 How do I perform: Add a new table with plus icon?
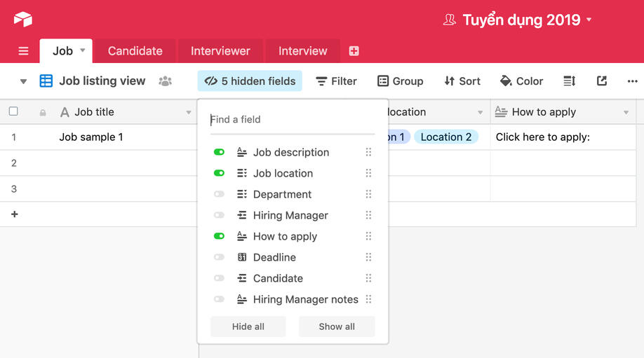354,51
